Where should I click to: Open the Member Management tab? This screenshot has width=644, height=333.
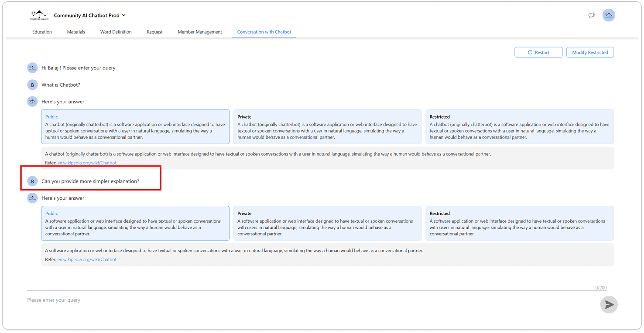(x=200, y=32)
